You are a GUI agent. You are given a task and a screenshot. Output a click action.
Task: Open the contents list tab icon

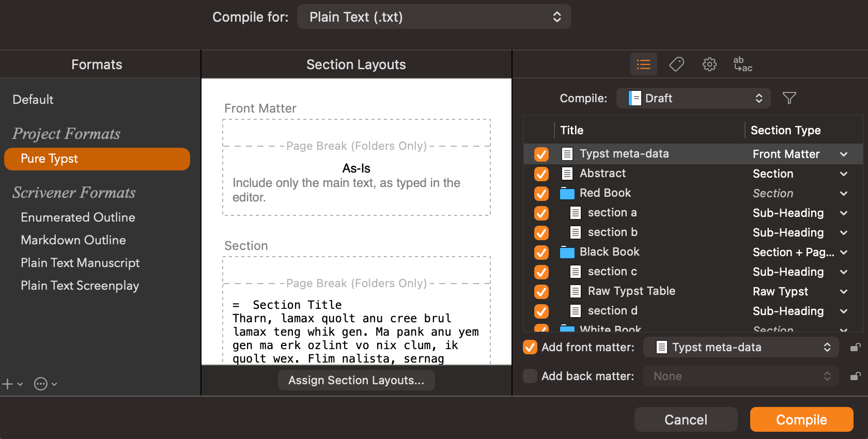coord(643,65)
